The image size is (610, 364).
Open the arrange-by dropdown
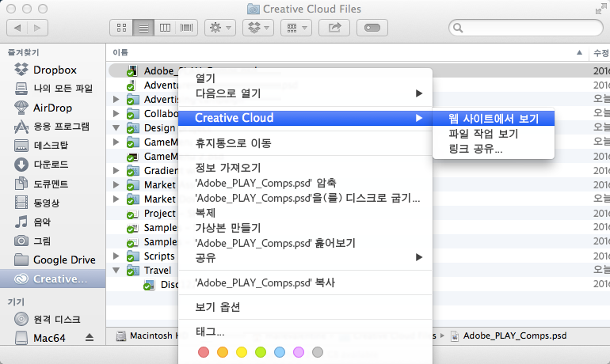click(296, 28)
